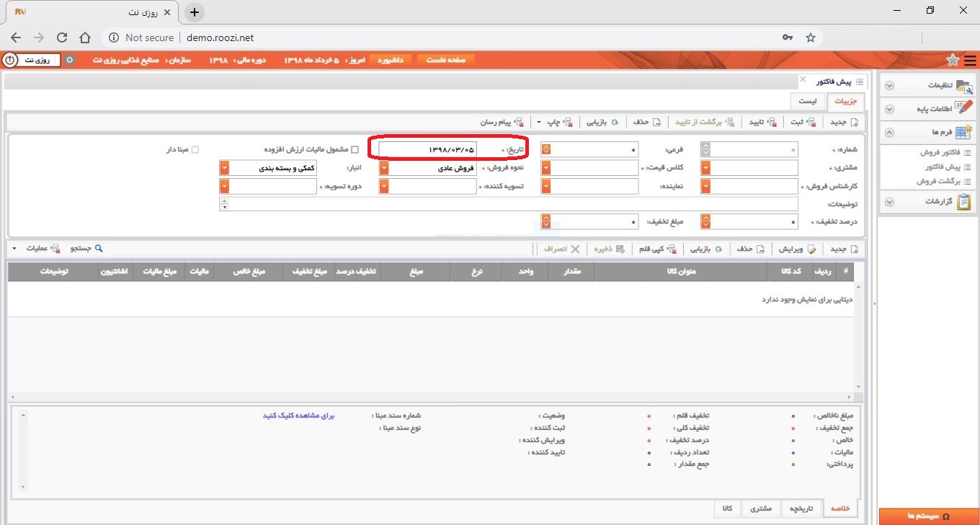Screen dimensions: 980x525
Task: Click جدید beside ویرایش in the items toolbar
Action: (x=842, y=249)
